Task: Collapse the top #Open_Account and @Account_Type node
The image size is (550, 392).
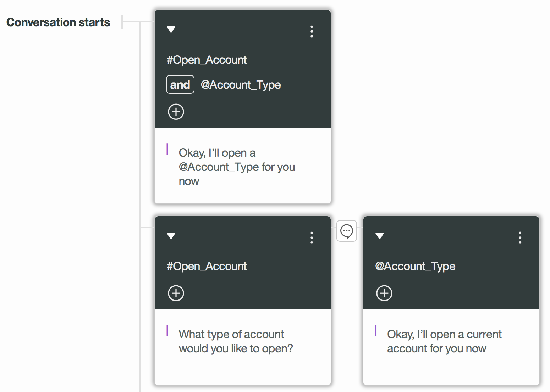Action: 171,29
